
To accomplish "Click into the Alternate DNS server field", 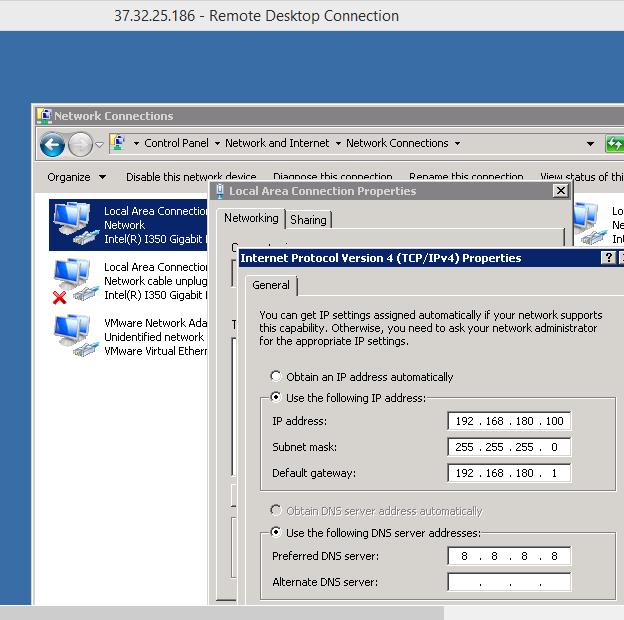I will [509, 582].
